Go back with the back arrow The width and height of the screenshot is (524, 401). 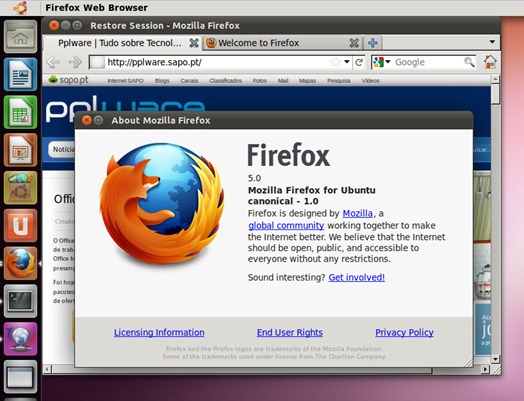(x=53, y=62)
